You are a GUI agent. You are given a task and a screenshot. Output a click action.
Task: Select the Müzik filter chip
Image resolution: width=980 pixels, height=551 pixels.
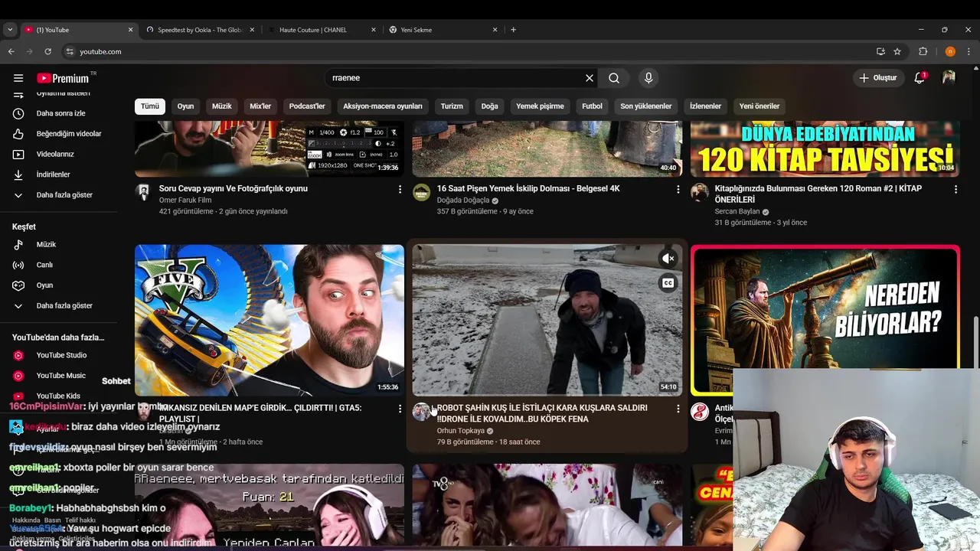pyautogui.click(x=221, y=106)
